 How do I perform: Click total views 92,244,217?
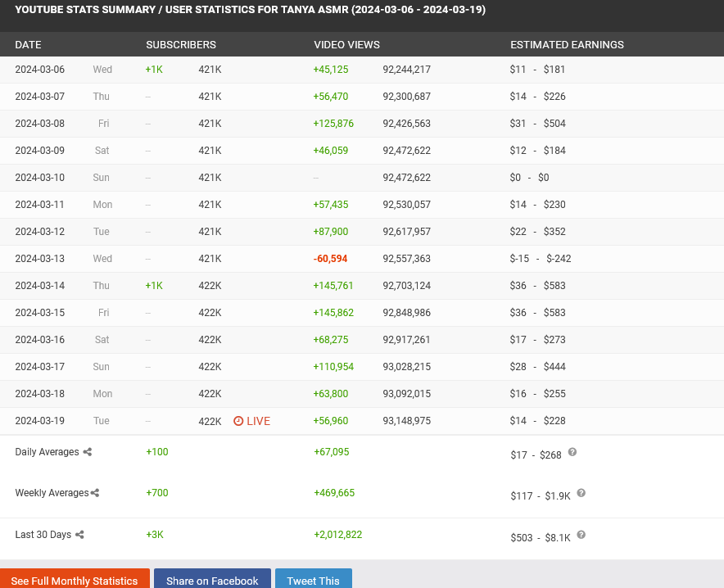tap(407, 70)
